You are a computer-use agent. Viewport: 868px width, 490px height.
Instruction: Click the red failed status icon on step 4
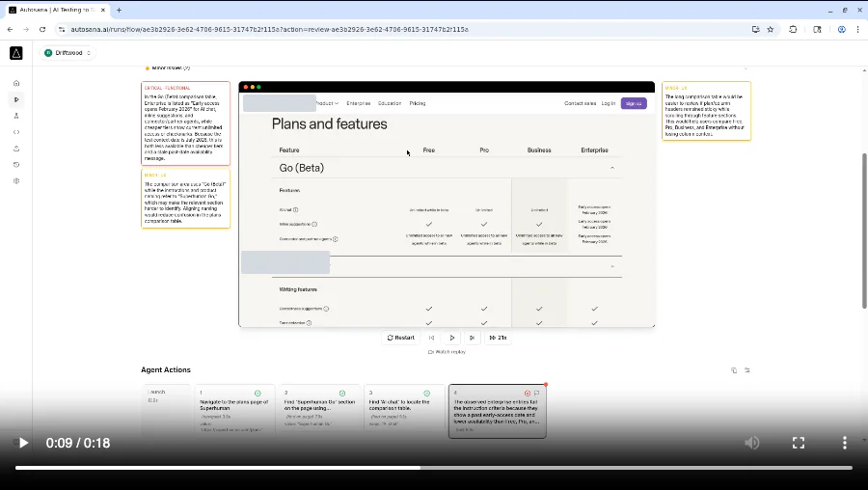pyautogui.click(x=527, y=394)
